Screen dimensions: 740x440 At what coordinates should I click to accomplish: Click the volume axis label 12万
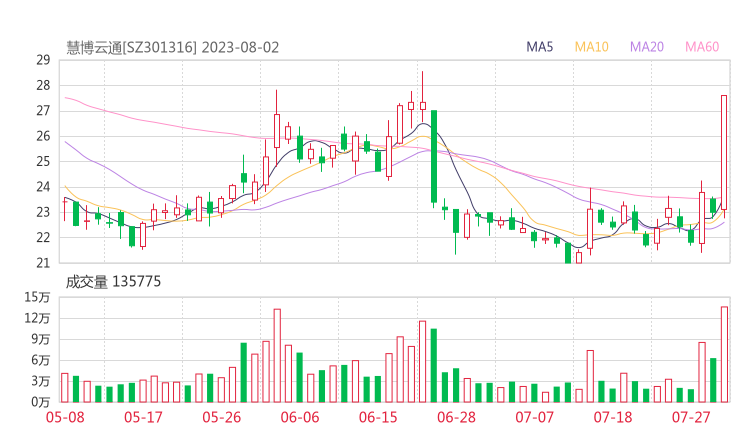[37, 318]
